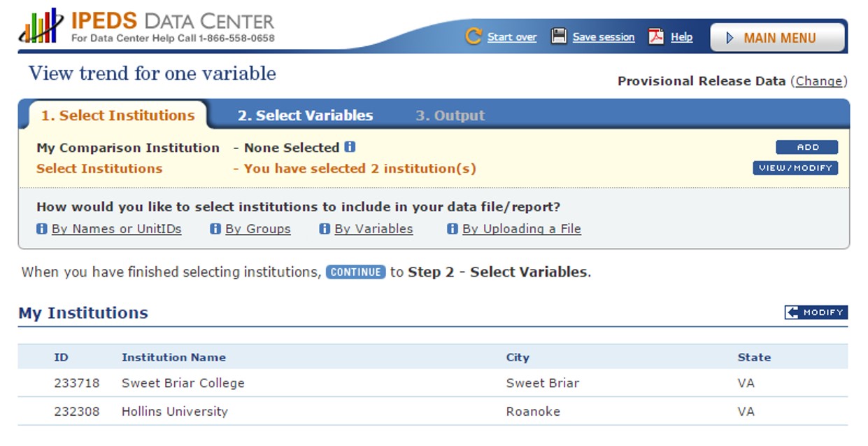
Task: Click the Save session floppy disk icon
Action: 559,36
